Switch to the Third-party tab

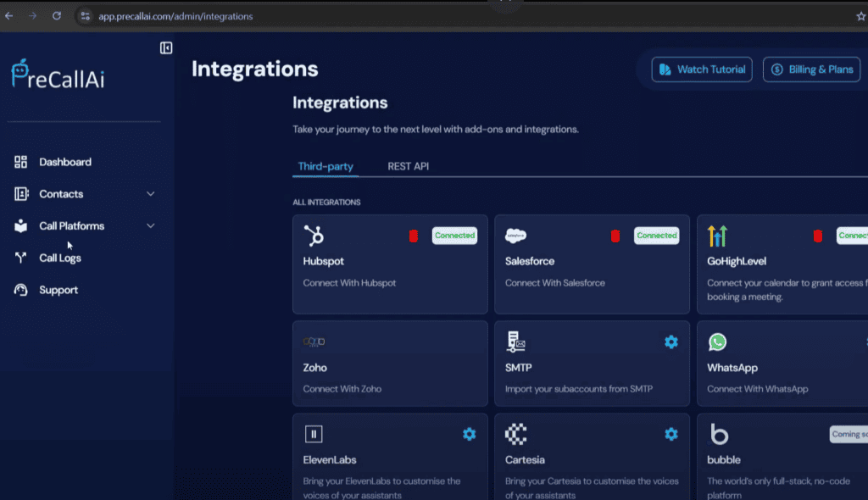click(325, 167)
